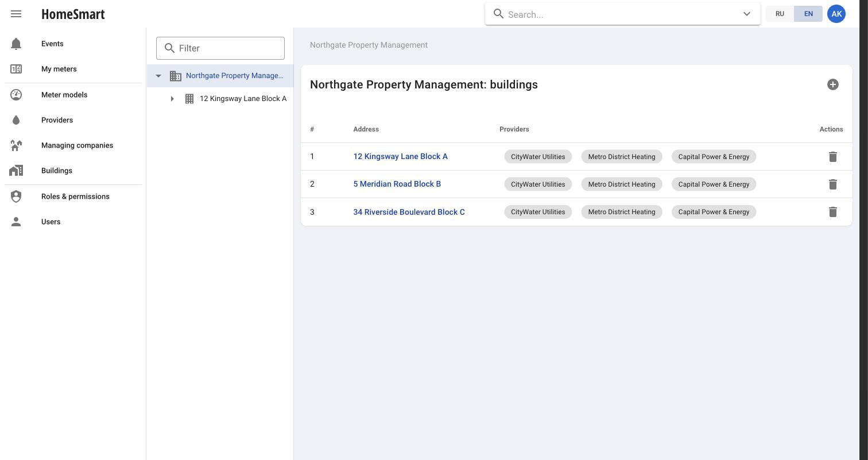The width and height of the screenshot is (868, 460).
Task: Open the hamburger navigation menu
Action: [16, 14]
